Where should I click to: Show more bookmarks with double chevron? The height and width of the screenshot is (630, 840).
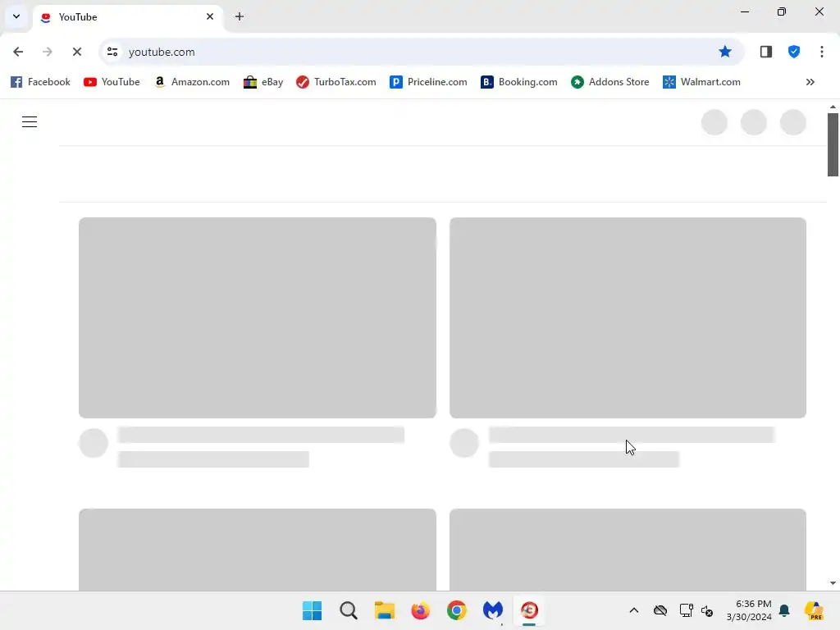pyautogui.click(x=810, y=82)
